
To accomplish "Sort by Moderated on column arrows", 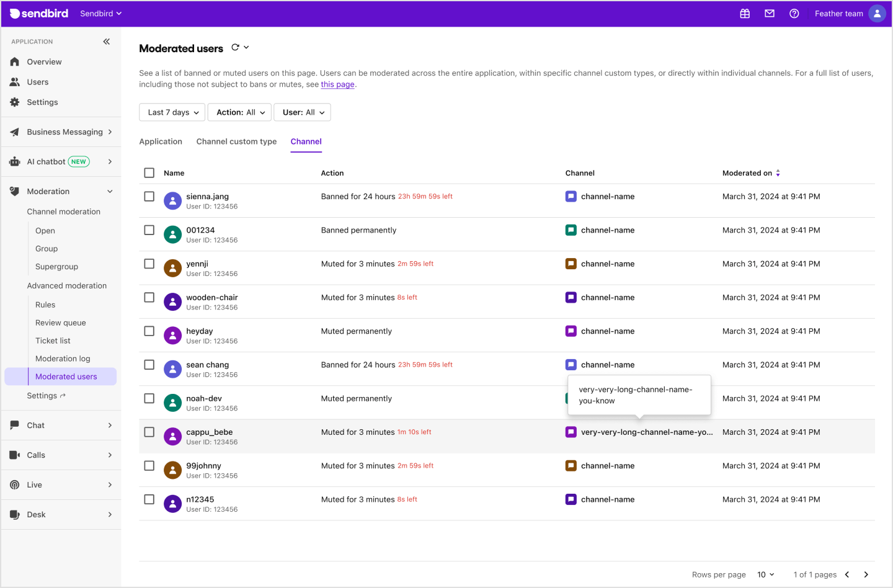I will tap(778, 173).
